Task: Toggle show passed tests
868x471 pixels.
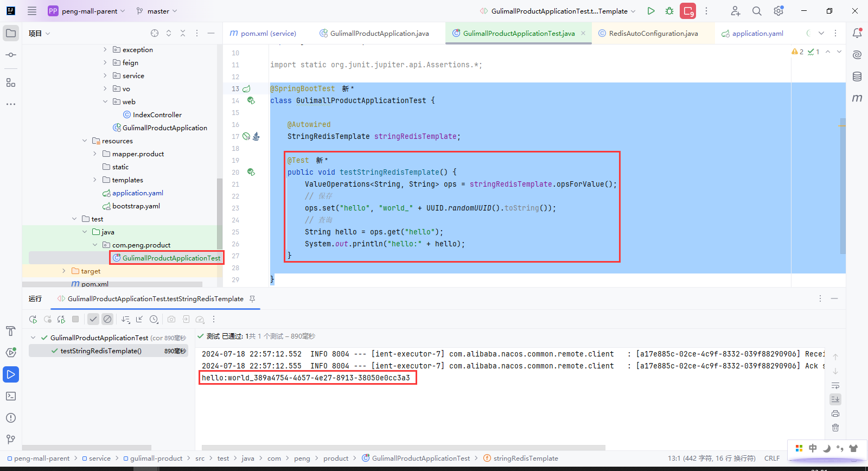Action: pos(93,320)
